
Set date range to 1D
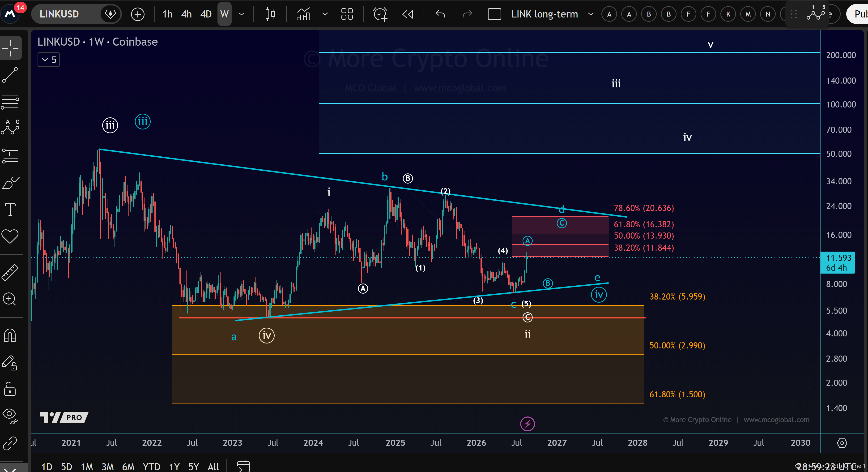click(x=47, y=467)
